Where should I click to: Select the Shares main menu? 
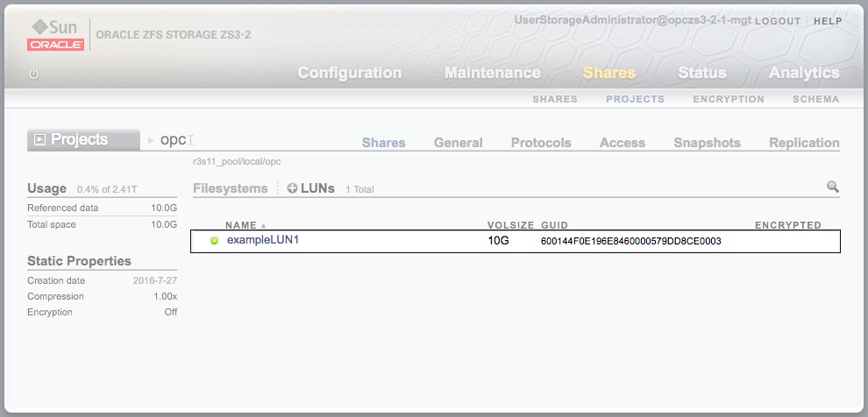609,73
